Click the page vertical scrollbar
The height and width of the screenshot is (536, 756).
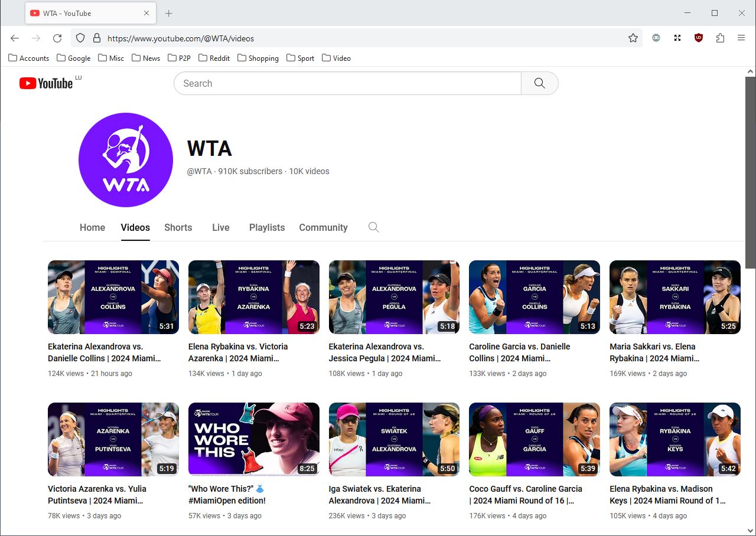click(750, 171)
